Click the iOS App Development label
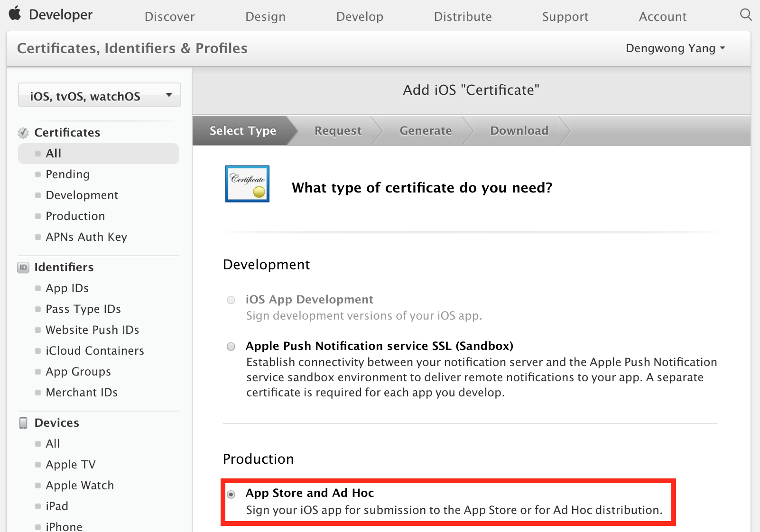Viewport: 760px width, 532px height. (309, 300)
